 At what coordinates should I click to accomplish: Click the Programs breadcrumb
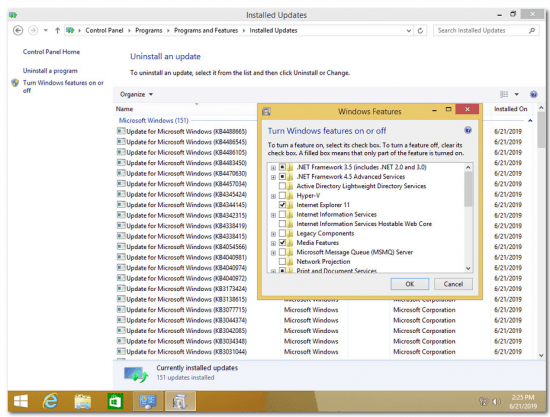point(149,31)
